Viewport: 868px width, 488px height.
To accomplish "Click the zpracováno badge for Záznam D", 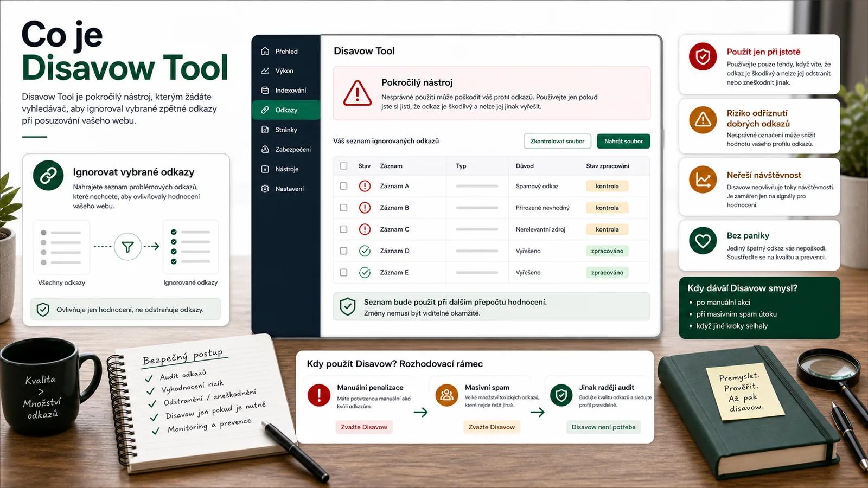I will point(607,251).
